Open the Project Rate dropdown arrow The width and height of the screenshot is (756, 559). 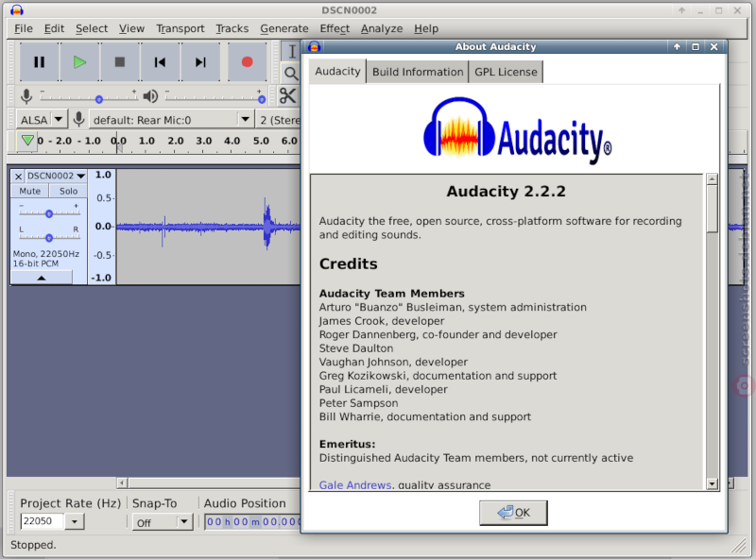click(75, 521)
